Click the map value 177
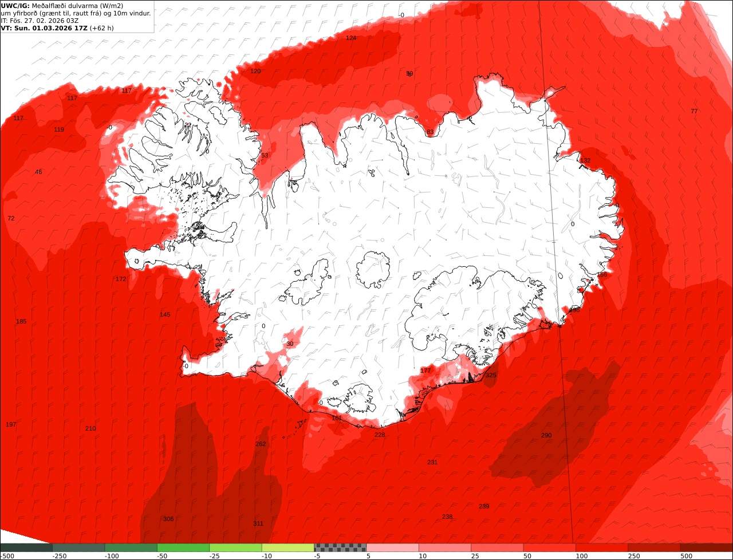Viewport: 733px width, 560px height. click(425, 370)
